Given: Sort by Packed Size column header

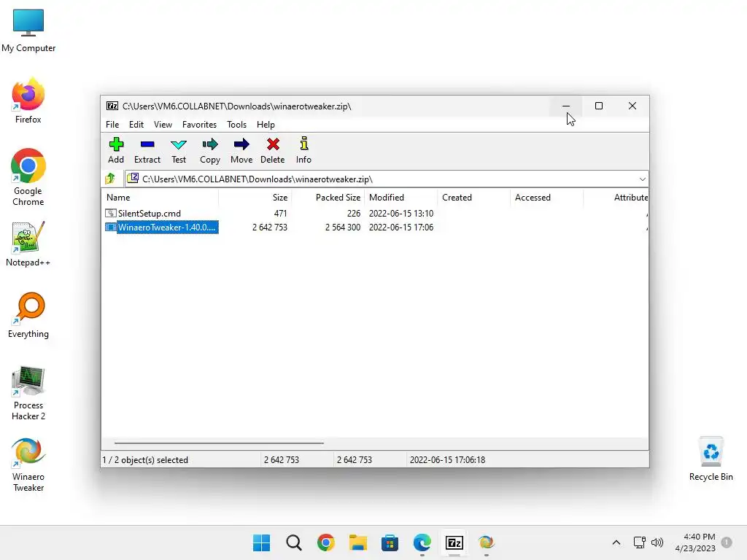Looking at the screenshot, I should pos(328,197).
